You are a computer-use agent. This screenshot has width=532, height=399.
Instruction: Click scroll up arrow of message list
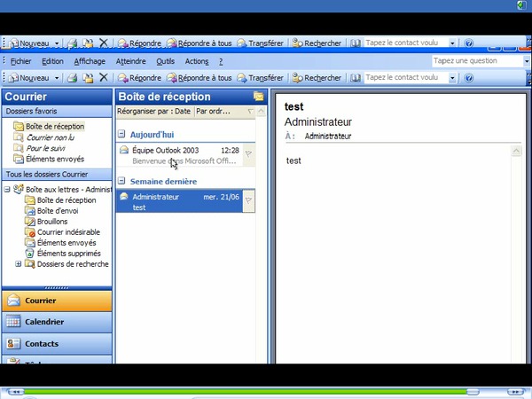[x=261, y=112]
